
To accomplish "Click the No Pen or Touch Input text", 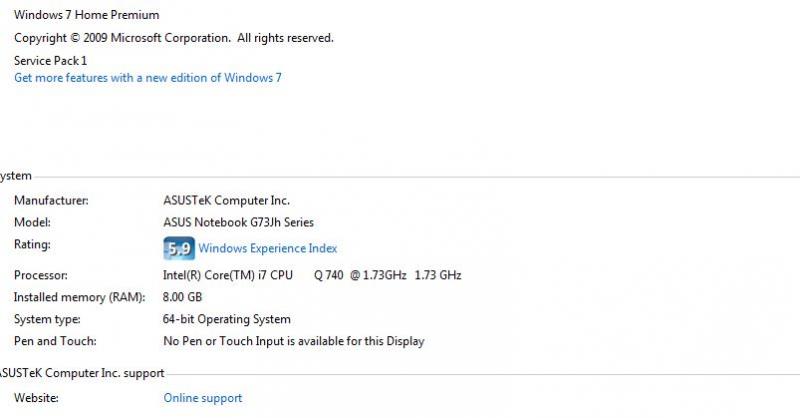I will (x=293, y=341).
